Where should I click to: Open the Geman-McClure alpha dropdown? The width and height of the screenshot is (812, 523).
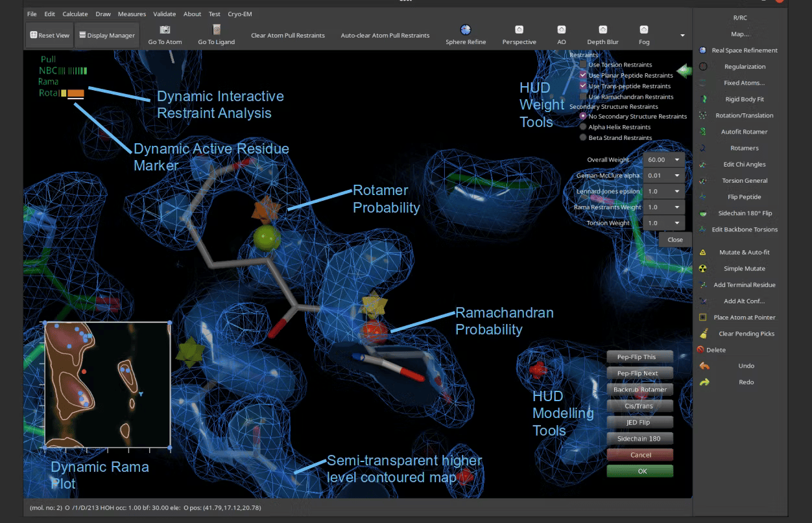coord(664,175)
